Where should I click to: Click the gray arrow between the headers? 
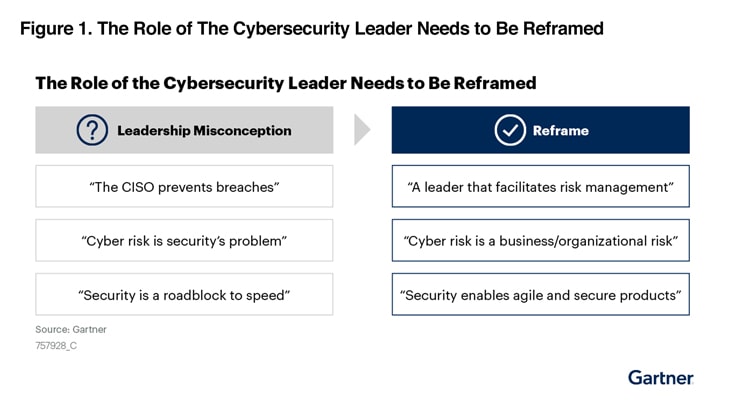(x=362, y=130)
